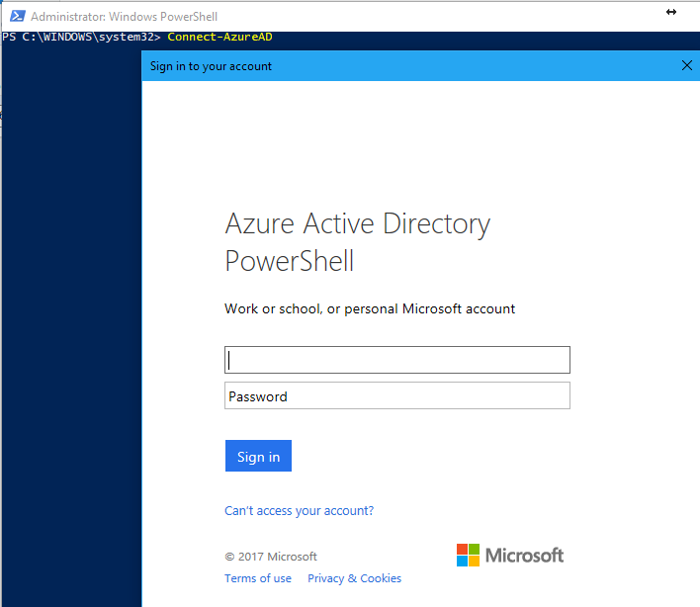Open the Terms of use link
This screenshot has width=700, height=607.
coord(258,578)
